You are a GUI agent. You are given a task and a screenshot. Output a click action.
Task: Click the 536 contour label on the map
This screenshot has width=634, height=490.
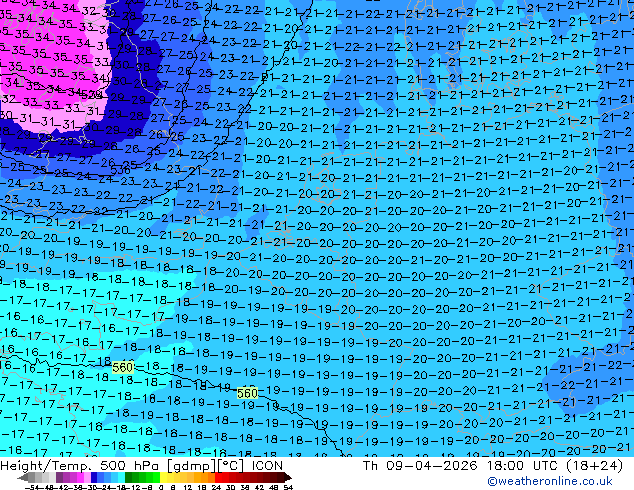120,170
